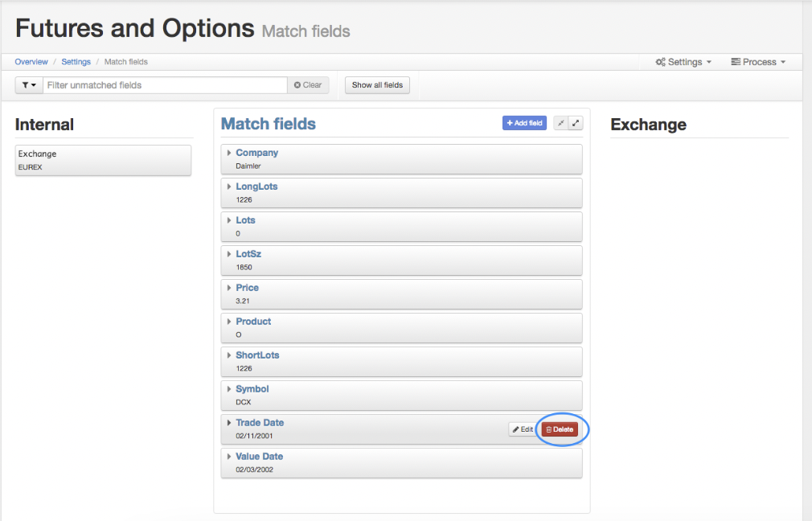Delete the Trade Date field
The width and height of the screenshot is (812, 521).
[560, 429]
